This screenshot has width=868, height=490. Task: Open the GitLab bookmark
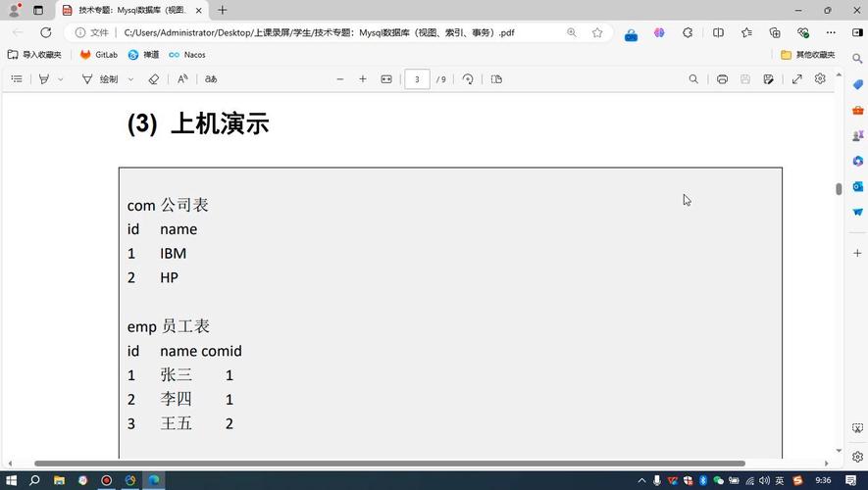click(x=99, y=54)
